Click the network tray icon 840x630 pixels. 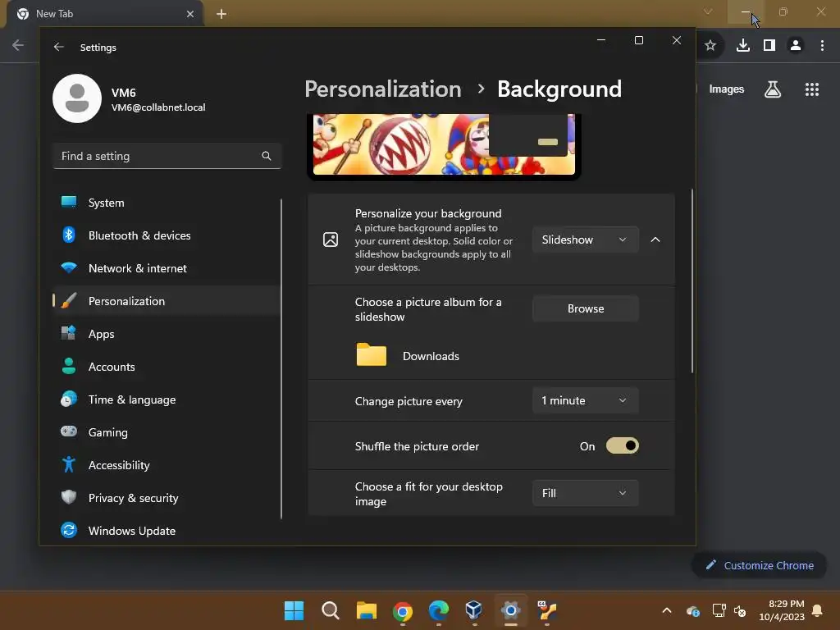coord(719,610)
